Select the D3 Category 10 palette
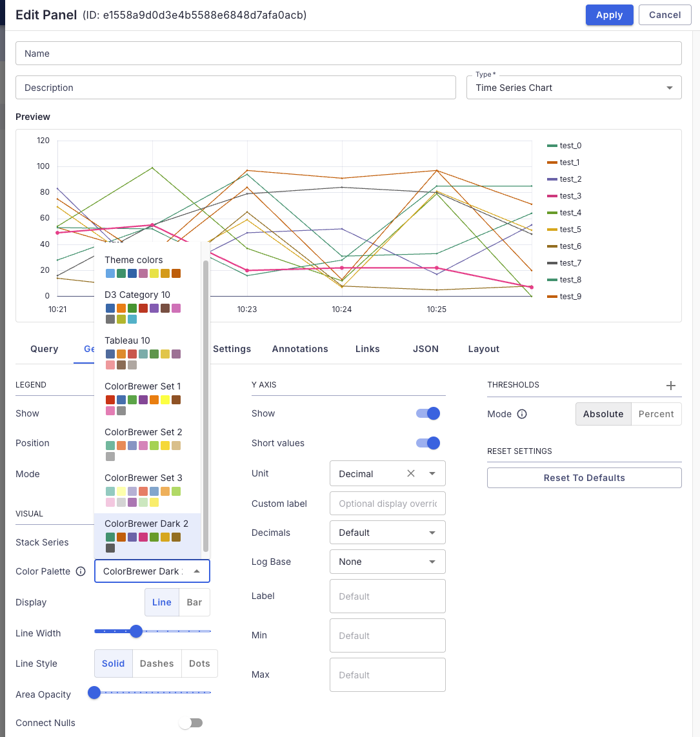Image resolution: width=700 pixels, height=737 pixels. click(148, 306)
